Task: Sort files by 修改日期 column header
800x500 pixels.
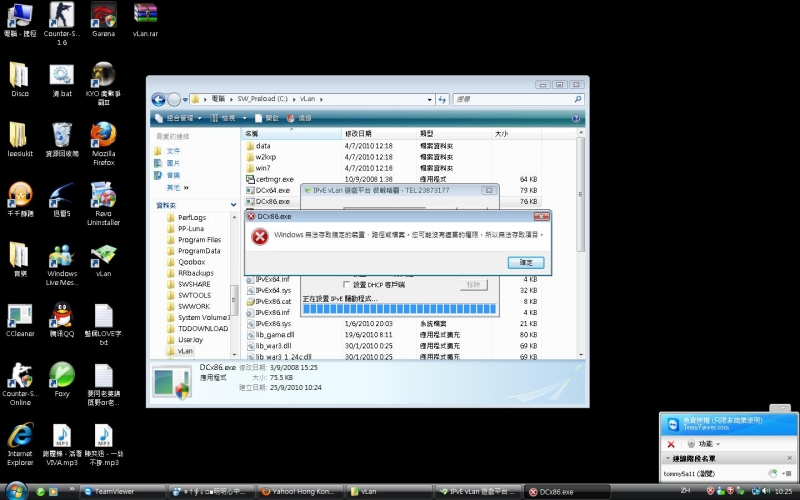Action: (x=358, y=133)
